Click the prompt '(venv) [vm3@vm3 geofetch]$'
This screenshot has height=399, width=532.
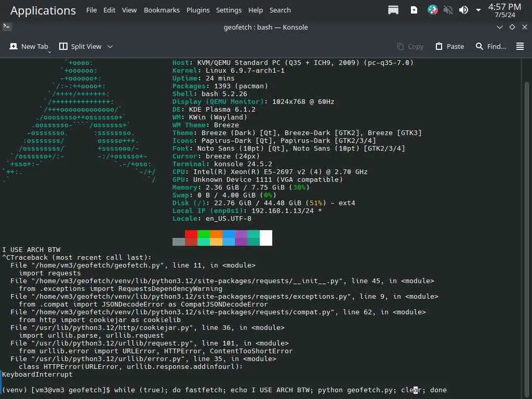(x=56, y=390)
